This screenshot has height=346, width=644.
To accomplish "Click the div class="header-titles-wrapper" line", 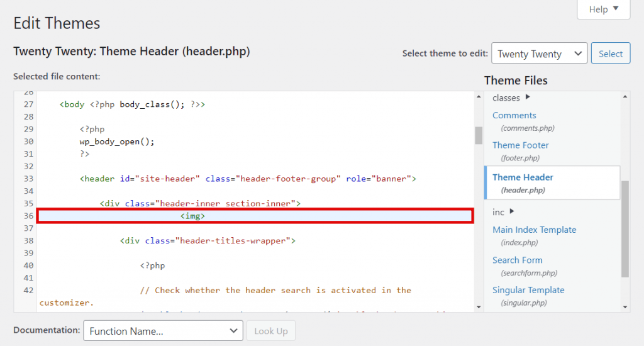I will point(208,241).
